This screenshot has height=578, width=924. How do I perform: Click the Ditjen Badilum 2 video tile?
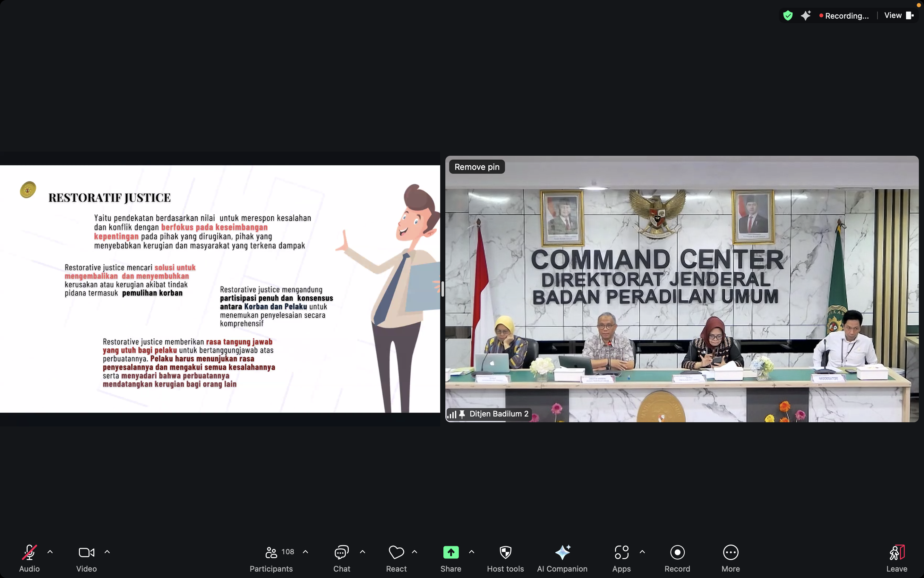[681, 289]
